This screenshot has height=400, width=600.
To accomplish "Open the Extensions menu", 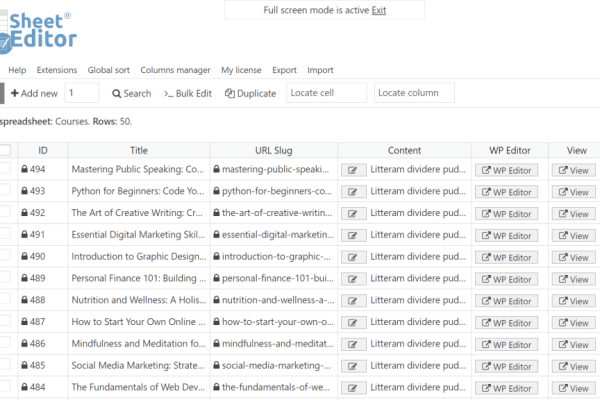I will (57, 70).
